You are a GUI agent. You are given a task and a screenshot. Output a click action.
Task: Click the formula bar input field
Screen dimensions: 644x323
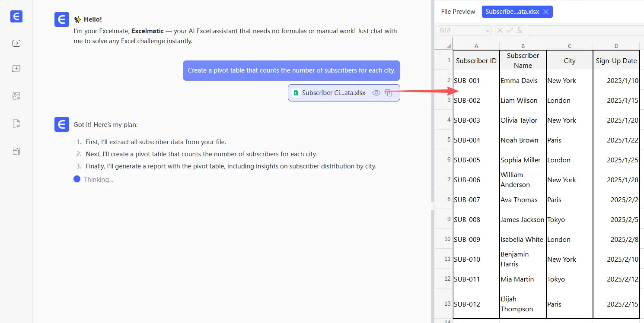[x=585, y=30]
